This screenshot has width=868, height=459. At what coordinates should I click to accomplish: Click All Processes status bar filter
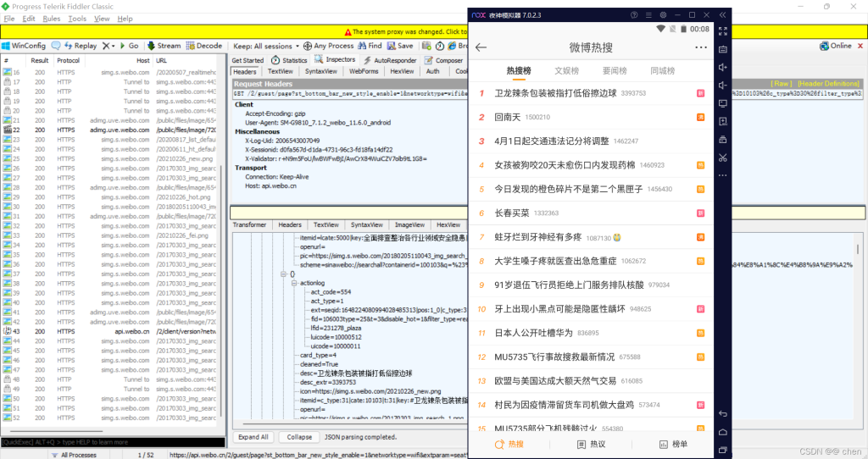click(x=74, y=455)
